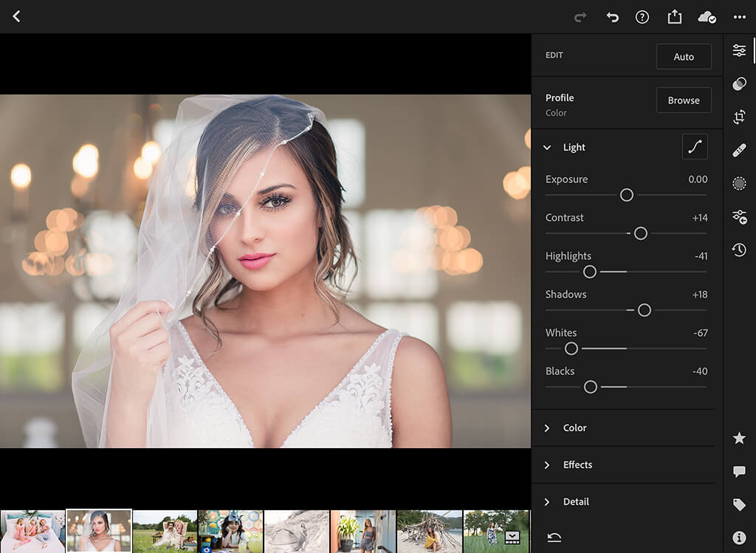
Task: Share the current photo
Action: click(x=674, y=17)
